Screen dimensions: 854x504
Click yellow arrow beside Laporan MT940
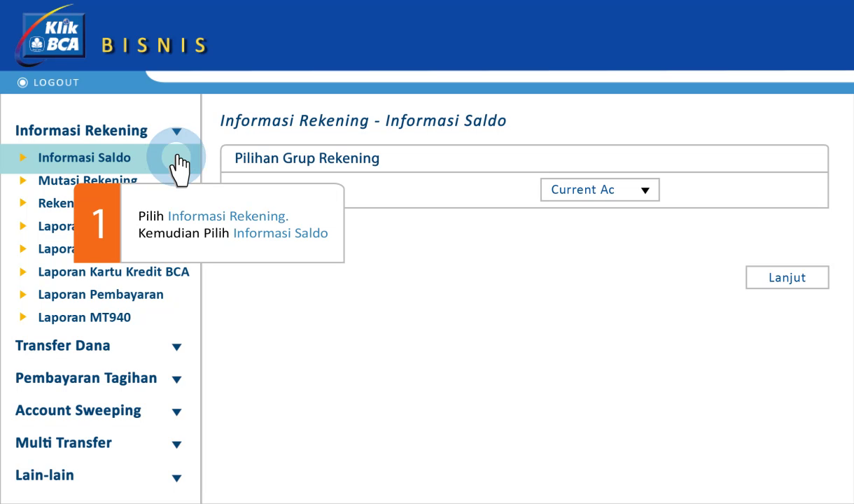(x=23, y=318)
